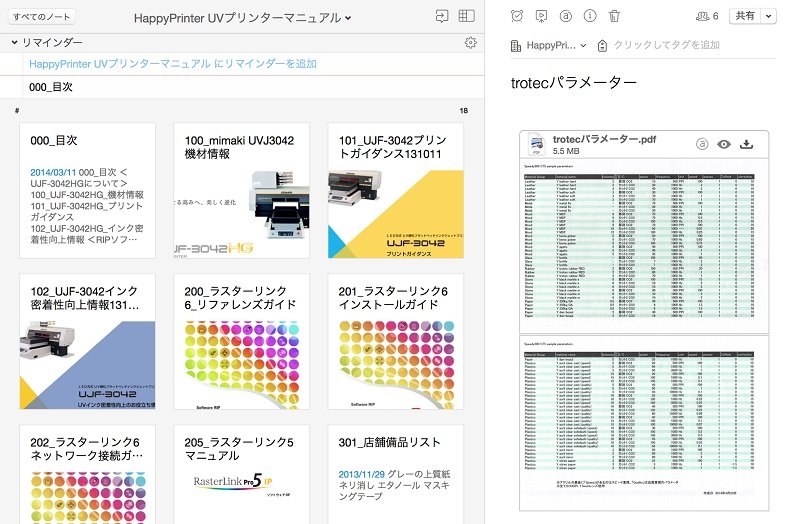Click the 2014/03/11 date in 000_目次

click(x=53, y=172)
